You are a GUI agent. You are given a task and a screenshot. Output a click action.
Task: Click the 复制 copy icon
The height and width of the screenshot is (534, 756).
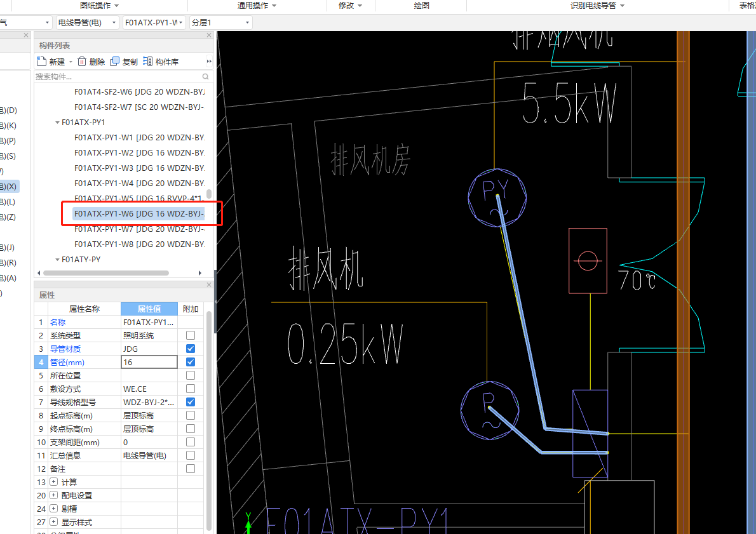pos(115,61)
